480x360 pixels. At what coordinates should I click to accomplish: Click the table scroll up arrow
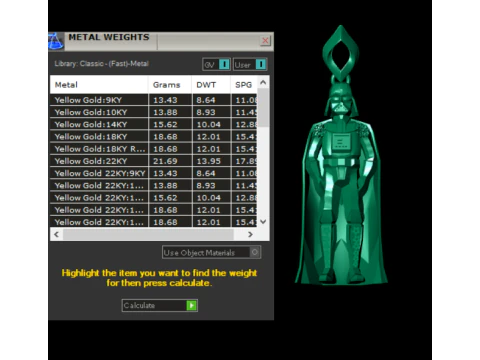click(x=263, y=82)
